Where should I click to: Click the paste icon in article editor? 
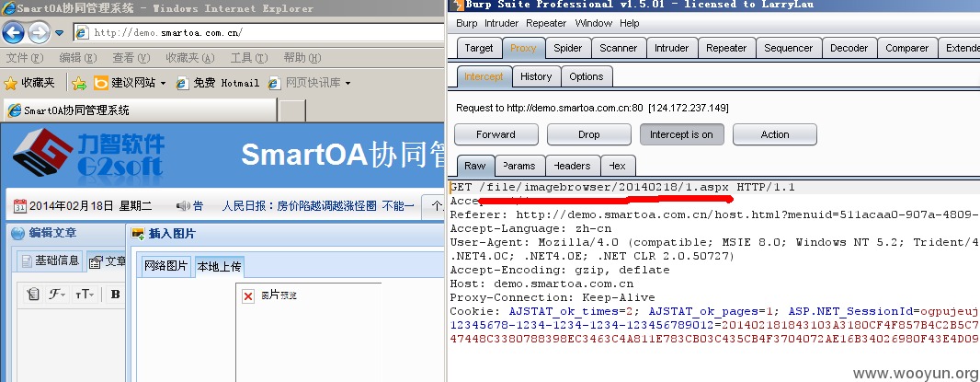[33, 295]
